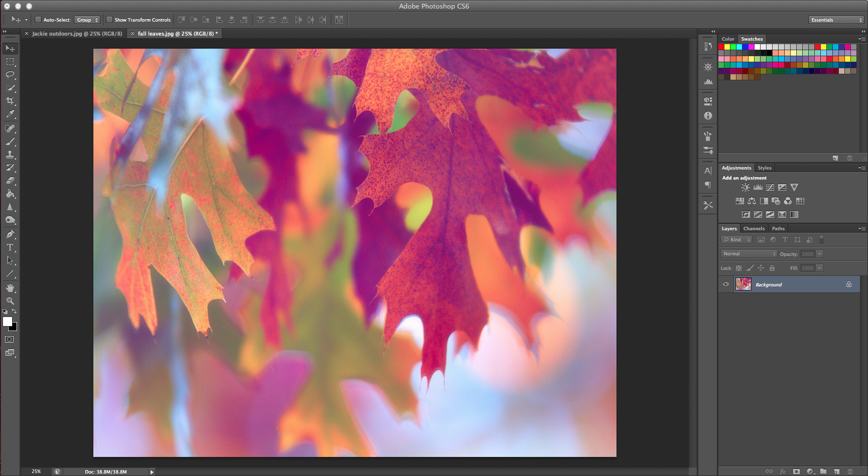Click the red swatch in Swatches
The height and width of the screenshot is (476, 868).
721,47
